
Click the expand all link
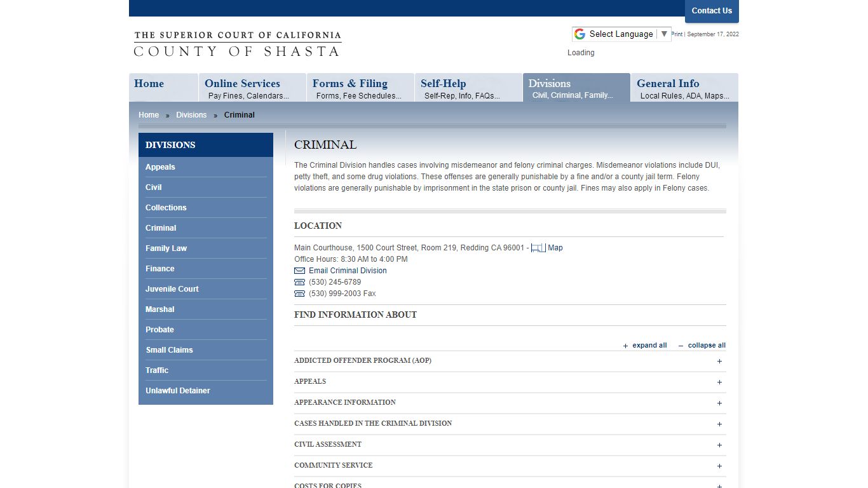(645, 346)
